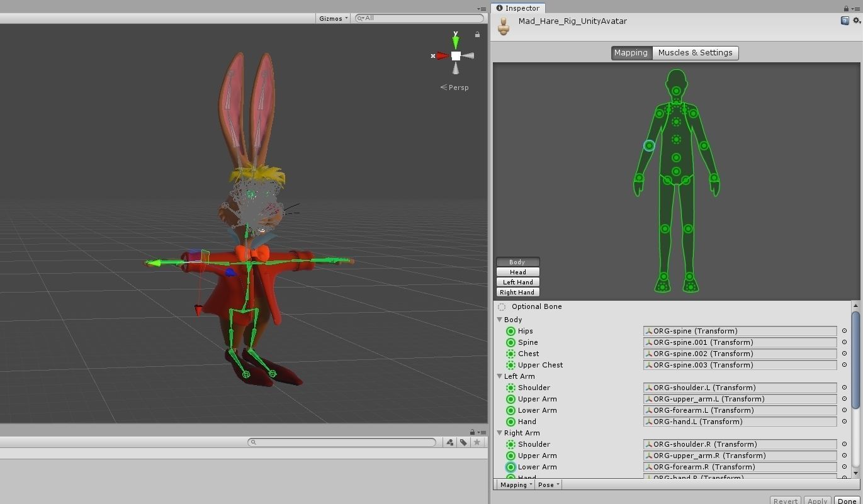Open object picker for ORG-hand.L field
This screenshot has width=863, height=504.
844,422
